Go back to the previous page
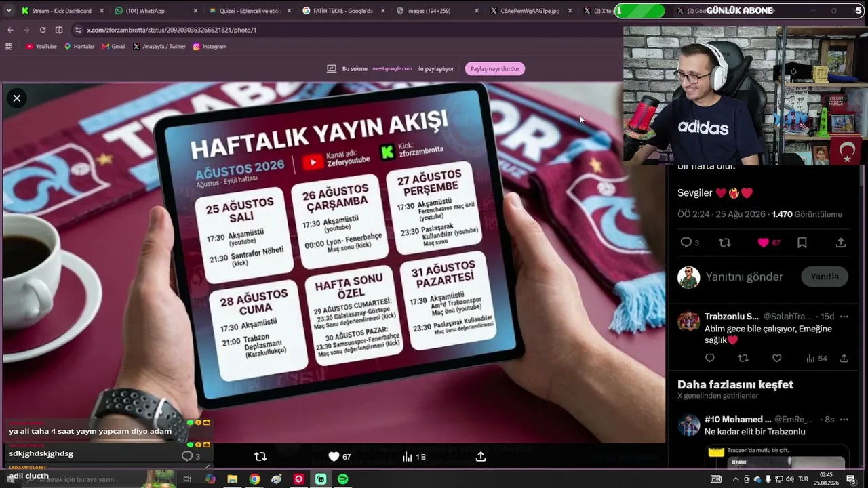Screen dimensions: 868x488 [x=10, y=30]
